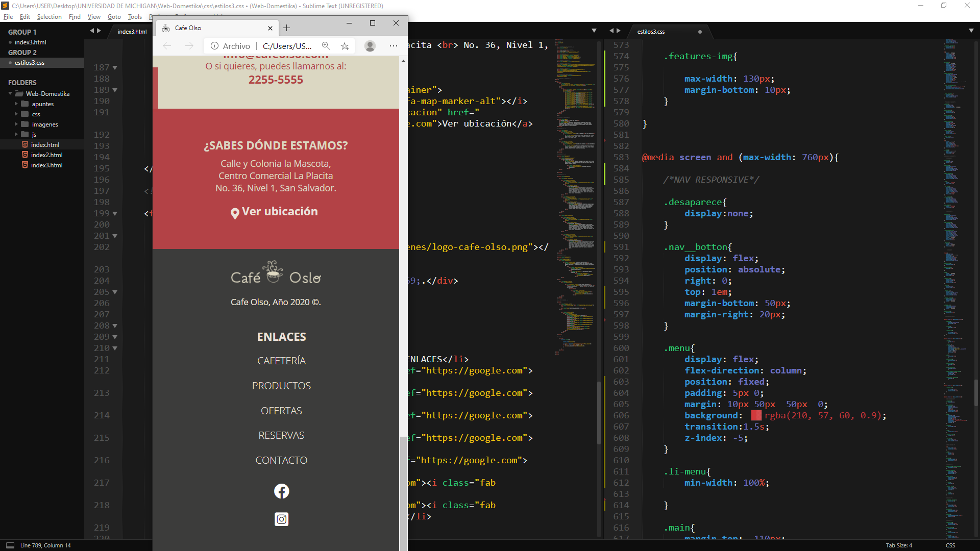Viewport: 980px width, 551px height.
Task: Fold code at line 187 arrow
Action: pyautogui.click(x=115, y=67)
